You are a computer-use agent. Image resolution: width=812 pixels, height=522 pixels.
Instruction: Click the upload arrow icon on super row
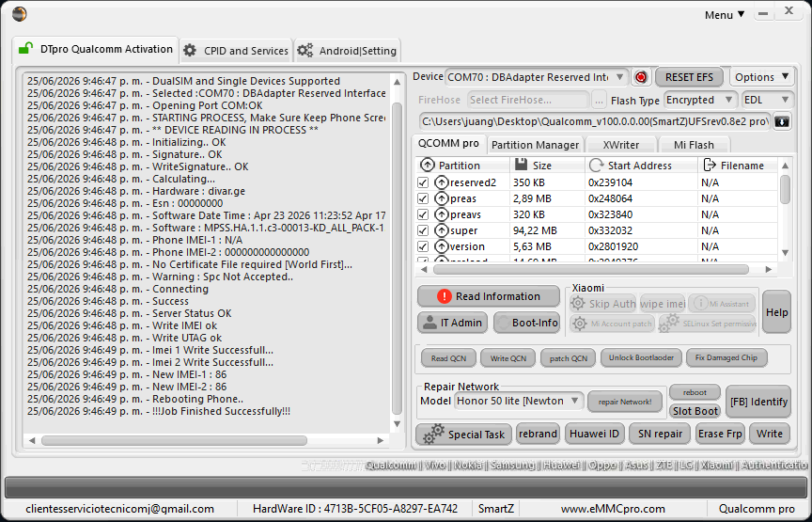click(x=441, y=230)
